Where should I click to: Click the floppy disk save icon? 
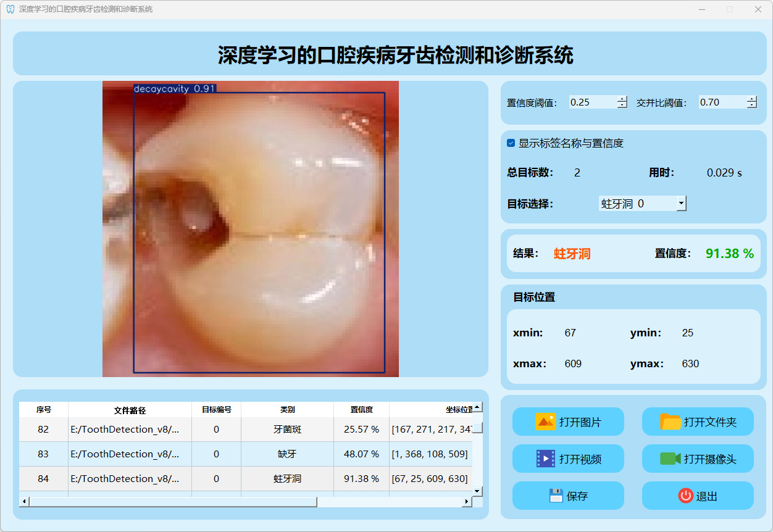click(556, 496)
